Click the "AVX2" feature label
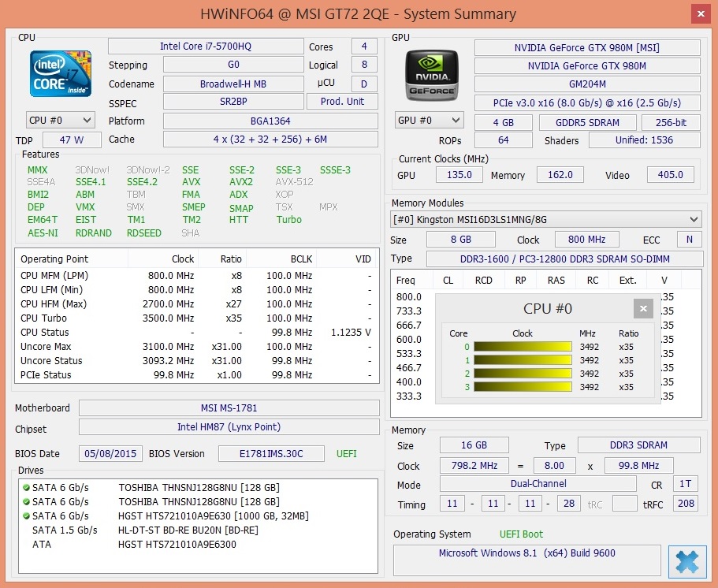Screen dimensions: 718x588 [241, 182]
